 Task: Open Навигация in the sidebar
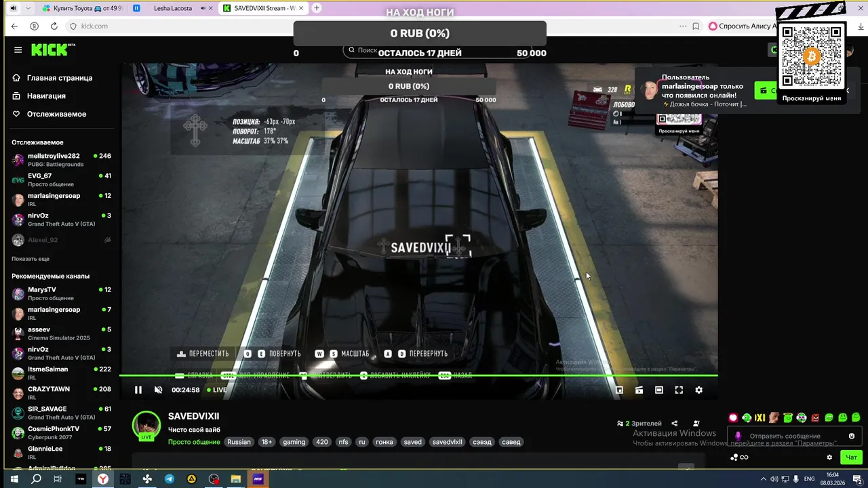pyautogui.click(x=39, y=96)
